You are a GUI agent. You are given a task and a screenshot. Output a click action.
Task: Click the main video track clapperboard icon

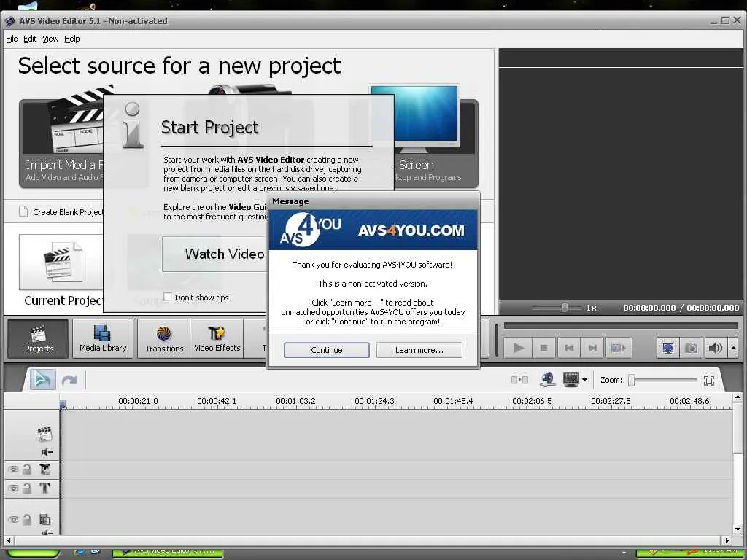44,433
